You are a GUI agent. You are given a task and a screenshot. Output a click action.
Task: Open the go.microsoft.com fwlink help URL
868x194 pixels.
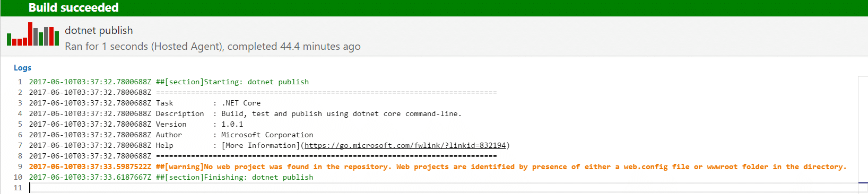(405, 145)
